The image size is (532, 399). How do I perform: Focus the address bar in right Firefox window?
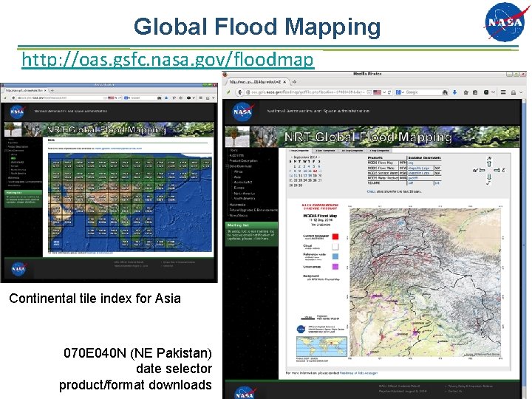tap(309, 92)
